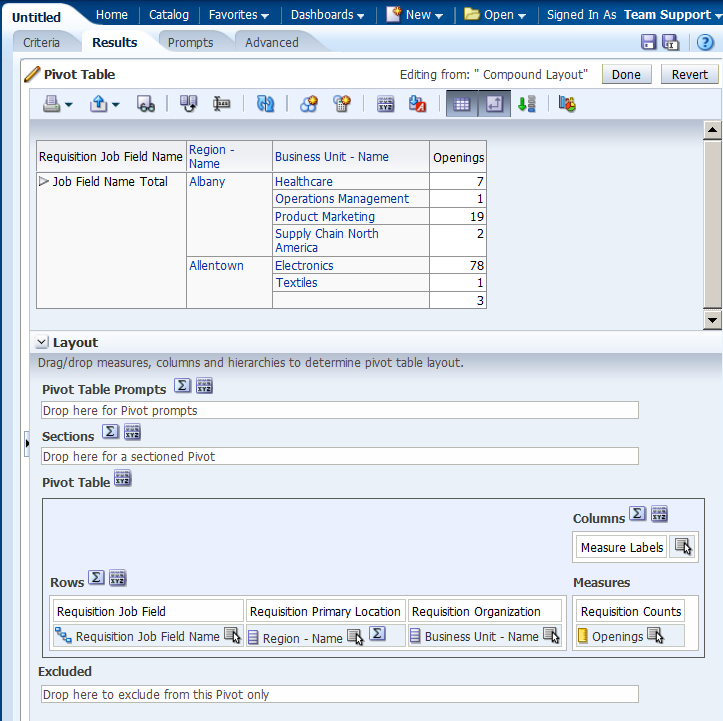
Task: Open the New dropdown menu
Action: pos(415,15)
